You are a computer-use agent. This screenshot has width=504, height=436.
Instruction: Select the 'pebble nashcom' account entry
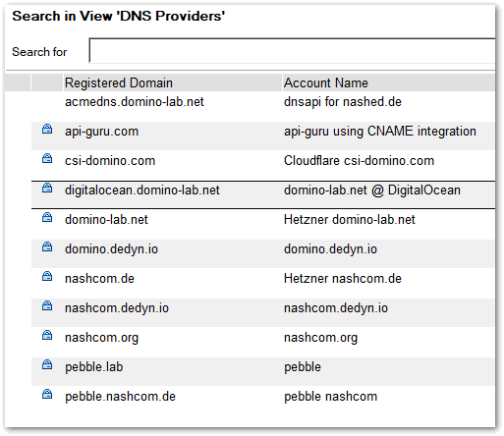pyautogui.click(x=330, y=397)
